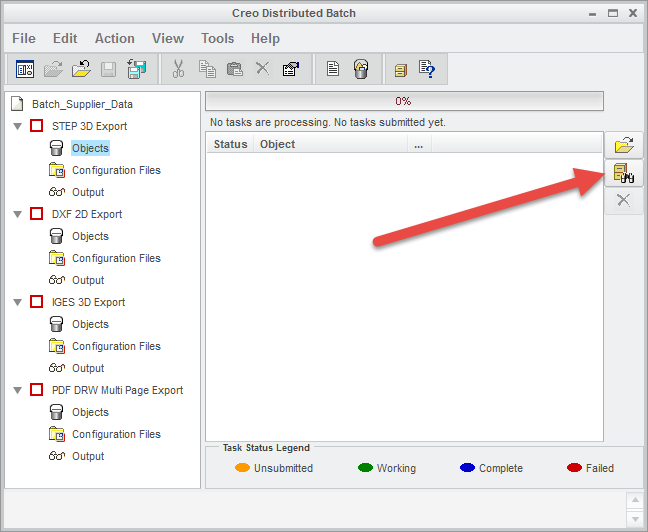Open the View menu
This screenshot has width=648, height=532.
click(x=168, y=38)
